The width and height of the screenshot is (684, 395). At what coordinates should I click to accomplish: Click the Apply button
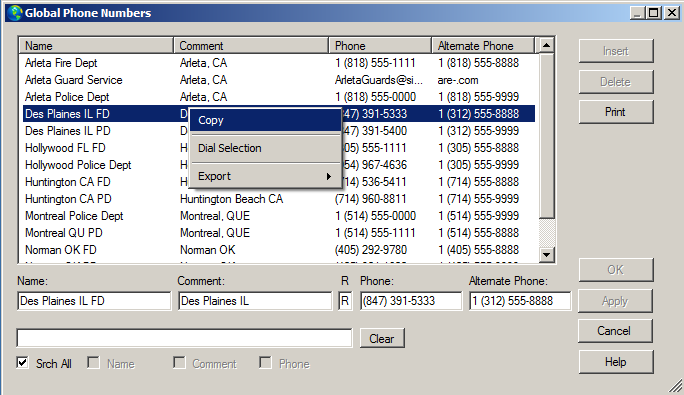pyautogui.click(x=616, y=301)
